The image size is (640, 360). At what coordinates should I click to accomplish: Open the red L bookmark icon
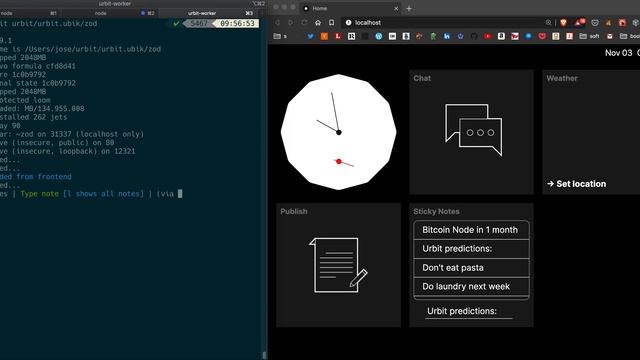tap(338, 36)
